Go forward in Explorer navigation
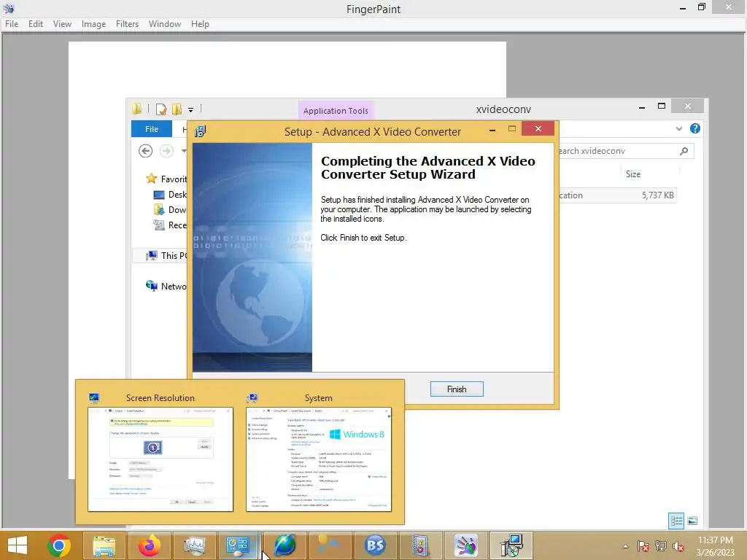The image size is (747, 560). [166, 151]
